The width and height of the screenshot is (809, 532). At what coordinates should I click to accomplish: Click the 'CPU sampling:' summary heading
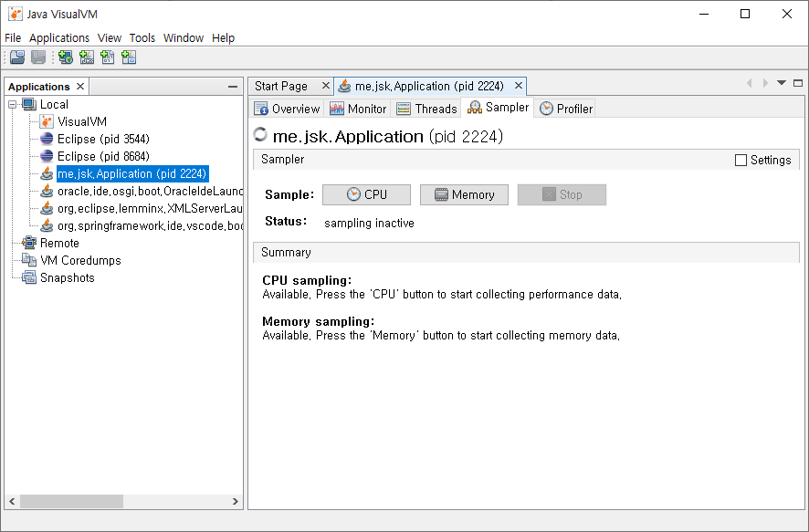pos(307,280)
